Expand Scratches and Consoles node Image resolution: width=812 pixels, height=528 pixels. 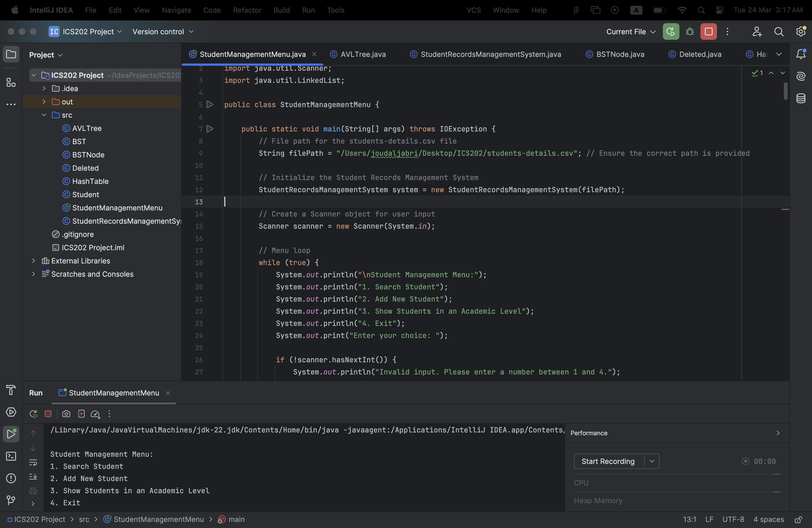[x=33, y=274]
